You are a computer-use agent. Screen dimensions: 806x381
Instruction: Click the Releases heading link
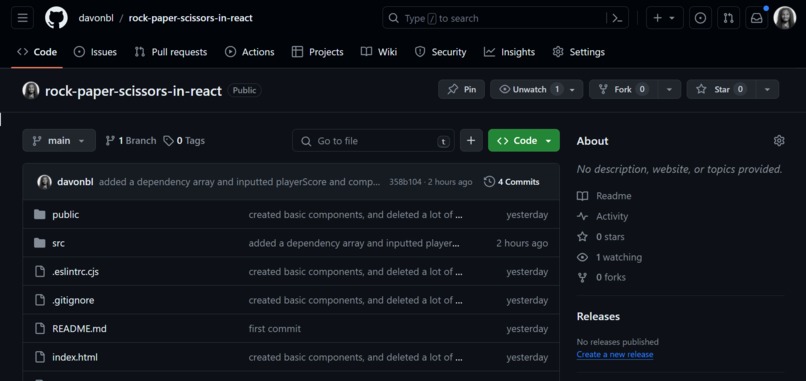click(598, 316)
